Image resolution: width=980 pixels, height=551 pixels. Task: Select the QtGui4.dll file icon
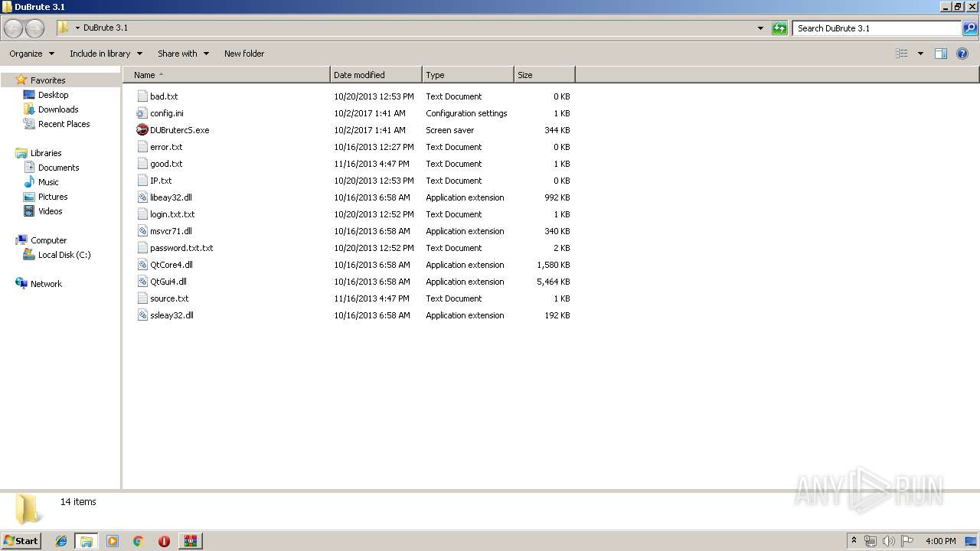(x=142, y=282)
